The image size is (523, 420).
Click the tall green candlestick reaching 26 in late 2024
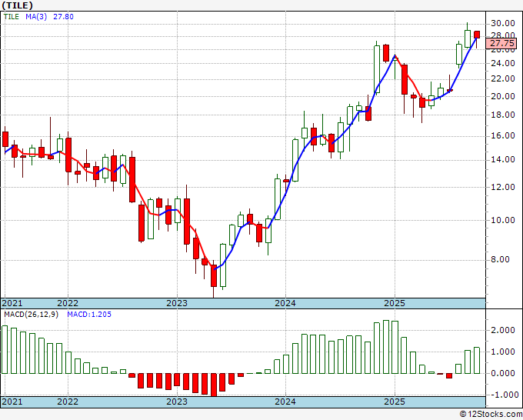[377, 69]
